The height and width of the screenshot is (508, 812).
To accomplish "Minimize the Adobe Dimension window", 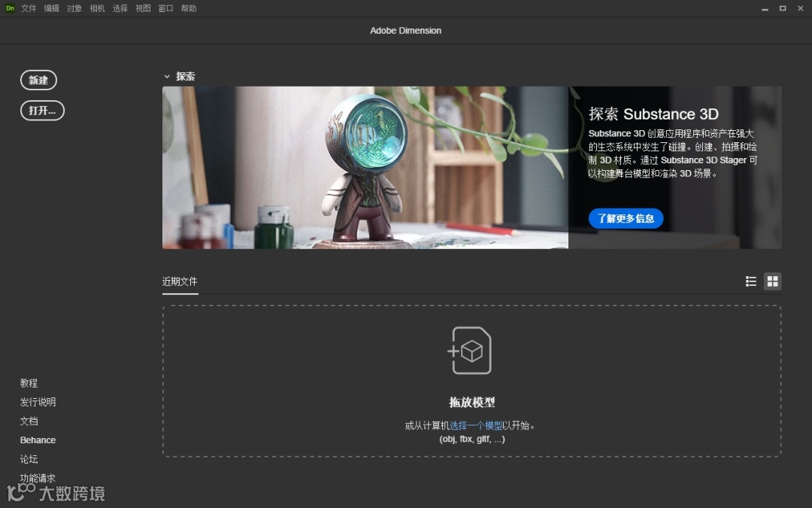I will coord(765,9).
